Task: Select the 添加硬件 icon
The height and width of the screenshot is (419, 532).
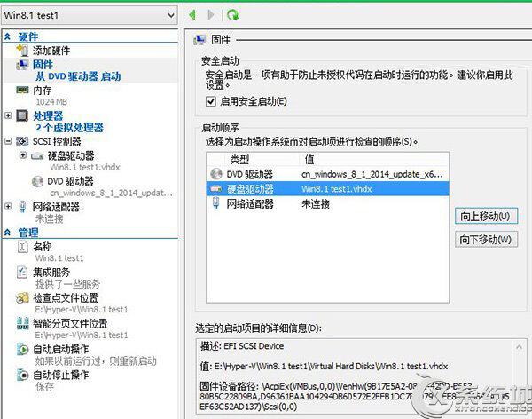Action: [22, 51]
